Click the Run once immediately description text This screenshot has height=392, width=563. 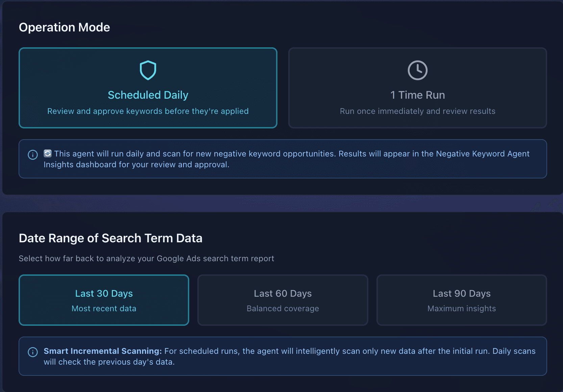[417, 111]
